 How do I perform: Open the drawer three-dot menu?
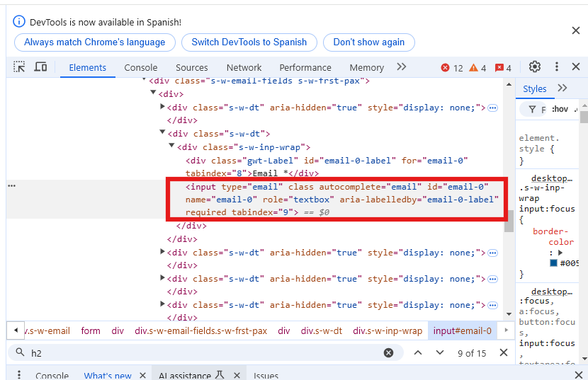(x=18, y=375)
